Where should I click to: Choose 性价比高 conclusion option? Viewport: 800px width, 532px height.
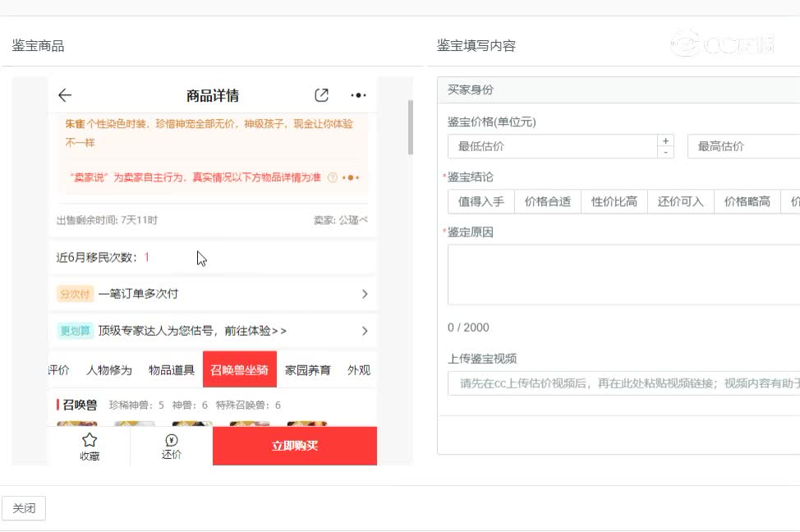(x=614, y=201)
